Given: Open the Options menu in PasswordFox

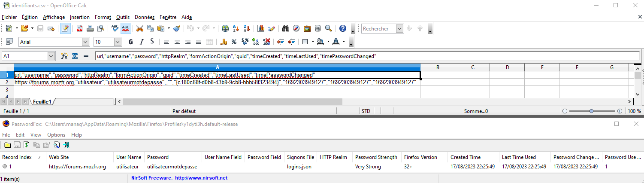Looking at the screenshot, I should (56, 134).
